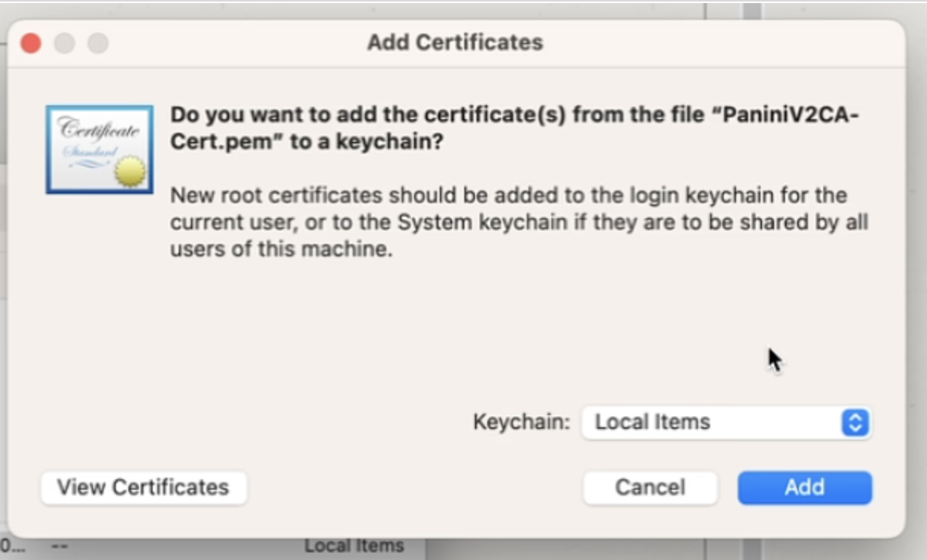Click the truncated "0..." cell at the bottom left
This screenshot has width=927, height=560.
(11, 546)
